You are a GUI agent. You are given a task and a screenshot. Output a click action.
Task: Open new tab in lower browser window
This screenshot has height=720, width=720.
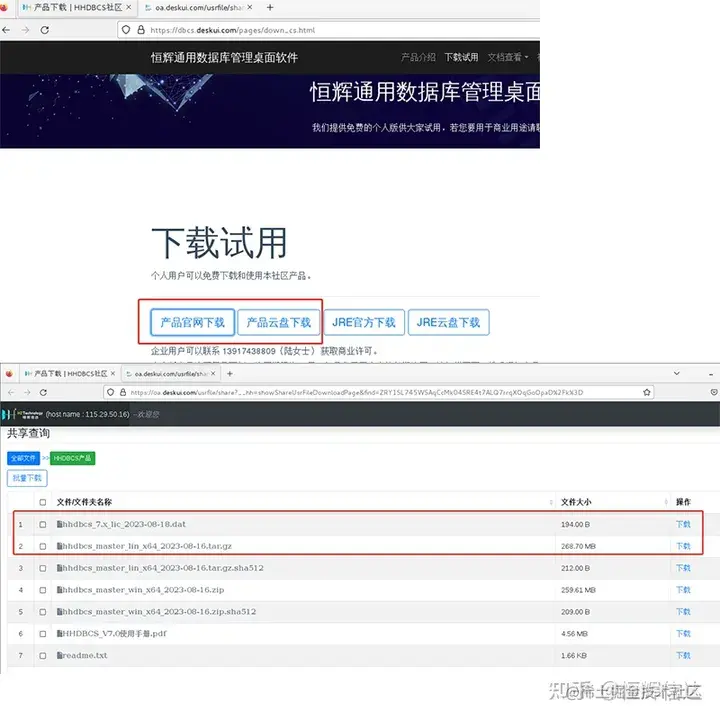point(230,374)
